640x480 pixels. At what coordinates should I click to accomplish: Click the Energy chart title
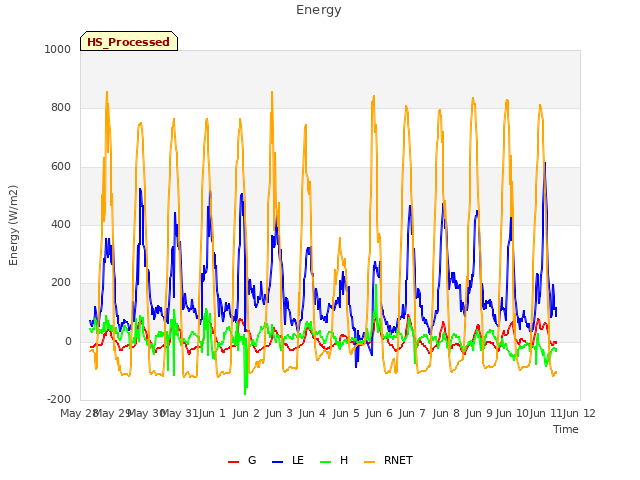tap(319, 10)
